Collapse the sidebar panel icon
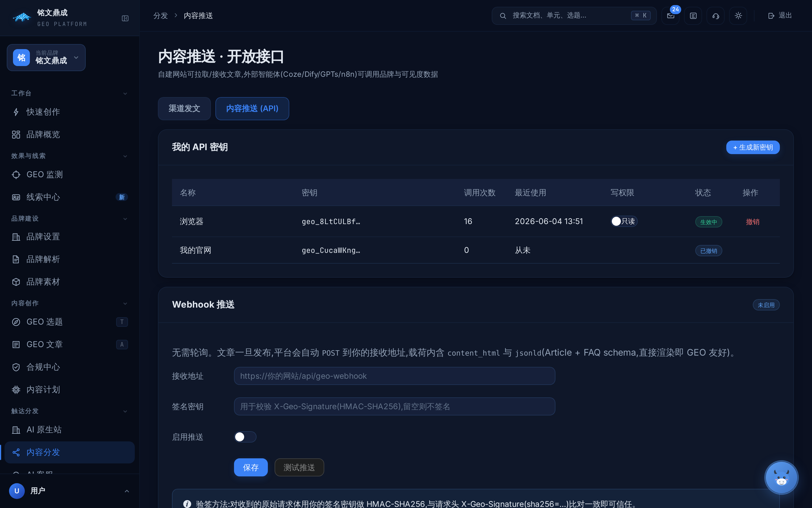 [x=125, y=18]
